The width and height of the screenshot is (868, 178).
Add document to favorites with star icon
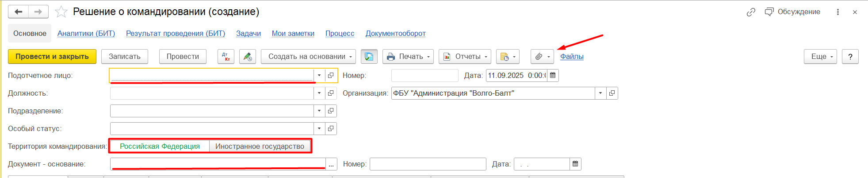(x=61, y=12)
